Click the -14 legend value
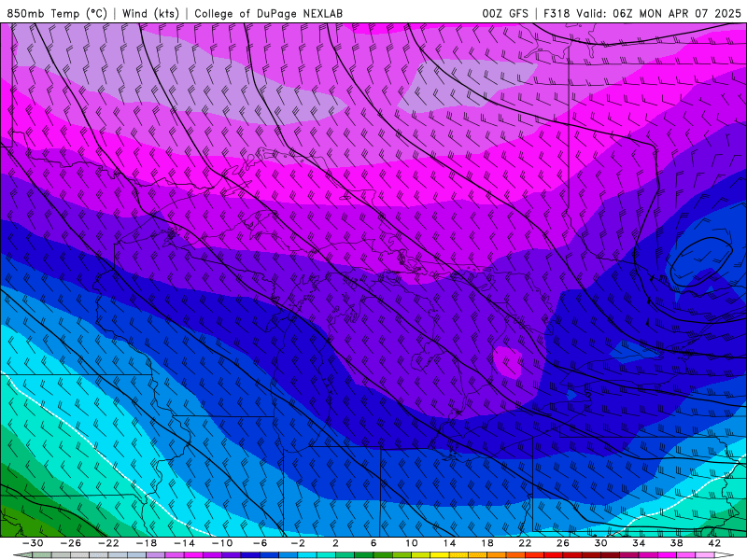Viewport: 747px width, 560px height. point(184,543)
